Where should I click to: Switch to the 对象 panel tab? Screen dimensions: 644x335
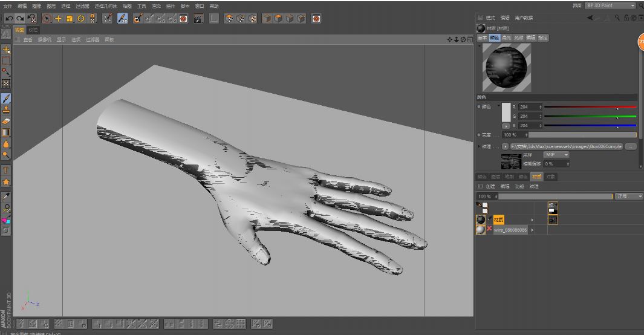pyautogui.click(x=550, y=177)
